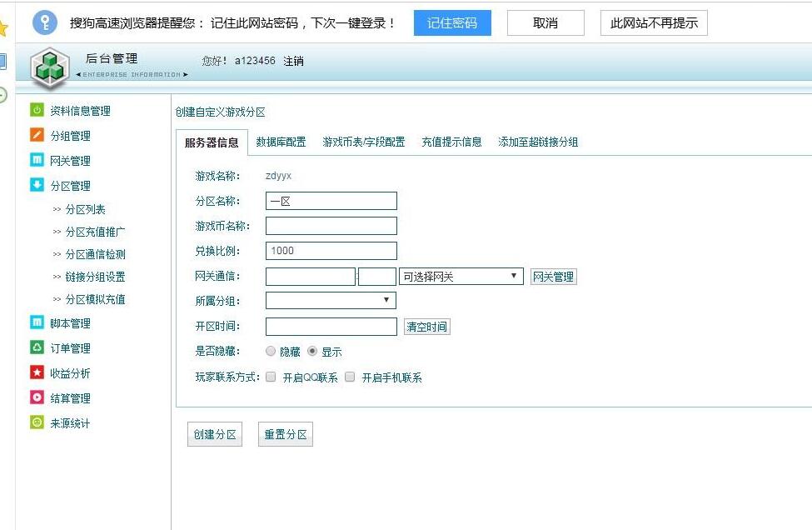The image size is (812, 530).
Task: Click the 脚本管理 sidebar icon
Action: click(37, 322)
